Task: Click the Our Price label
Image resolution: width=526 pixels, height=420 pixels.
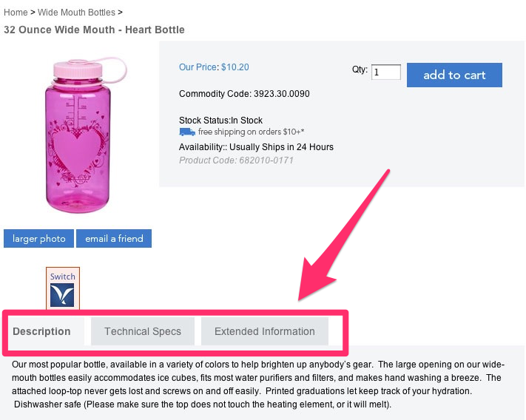Action: point(198,67)
